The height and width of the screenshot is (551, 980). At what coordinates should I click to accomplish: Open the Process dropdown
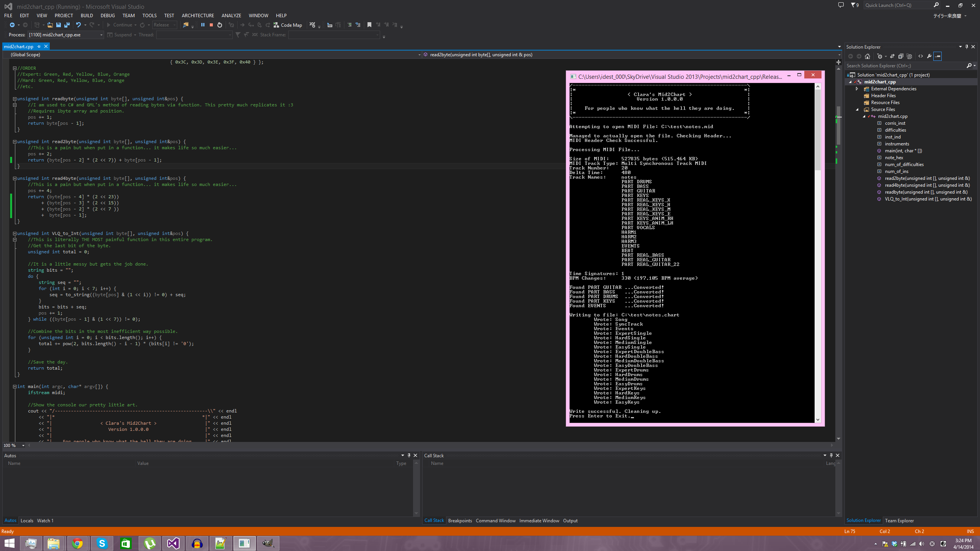pyautogui.click(x=65, y=35)
